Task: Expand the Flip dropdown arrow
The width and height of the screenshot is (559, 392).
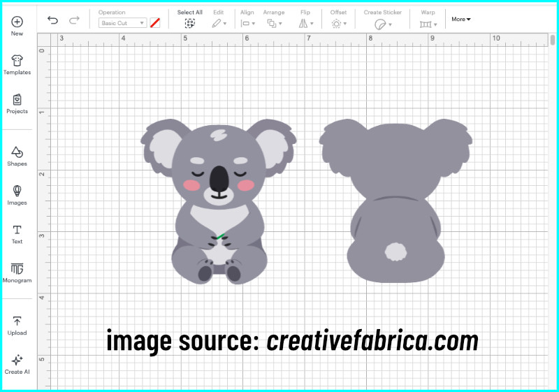Action: [312, 24]
